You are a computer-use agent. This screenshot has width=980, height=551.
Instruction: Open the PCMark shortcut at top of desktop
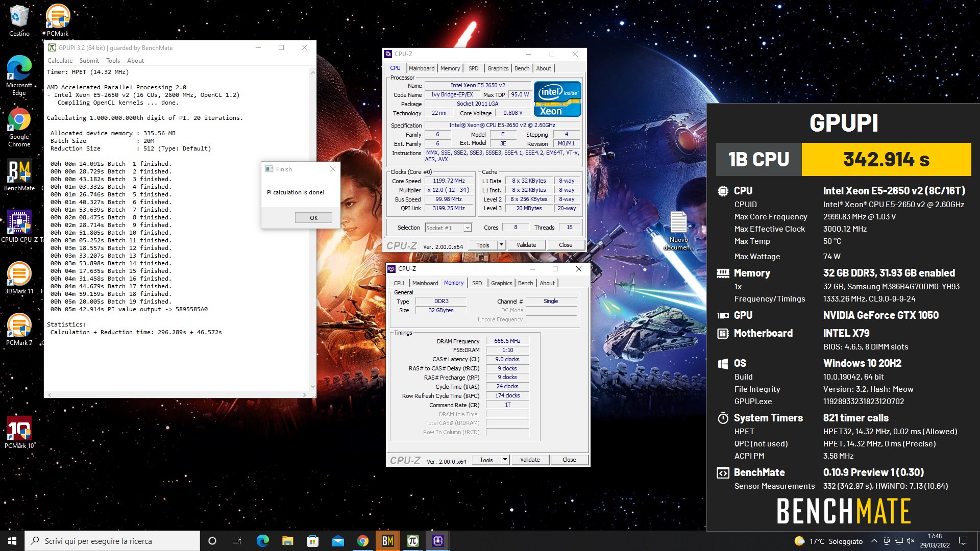click(x=58, y=20)
